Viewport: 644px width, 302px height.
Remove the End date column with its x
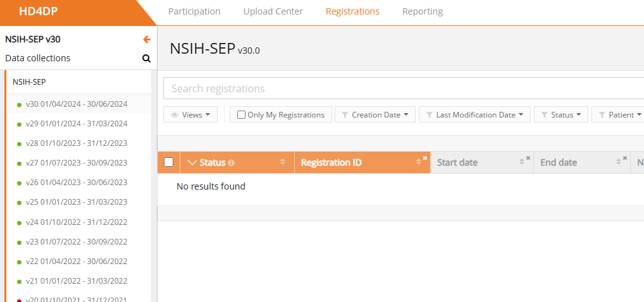tap(625, 158)
